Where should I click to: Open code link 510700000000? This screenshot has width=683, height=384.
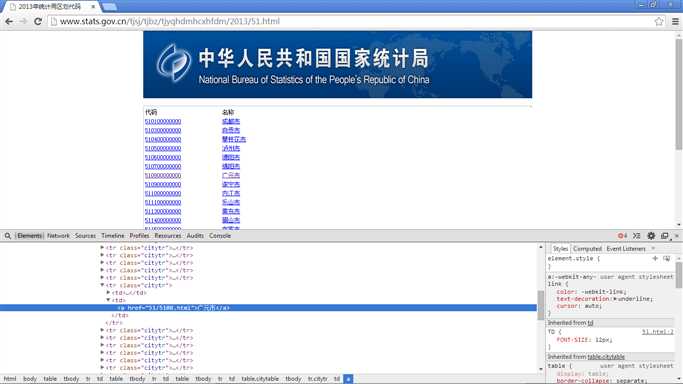[x=163, y=167]
